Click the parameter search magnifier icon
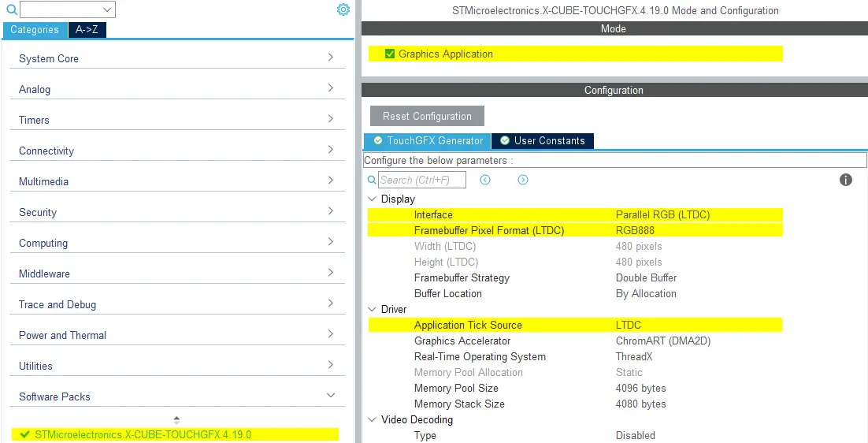The height and width of the screenshot is (443, 868). [x=372, y=180]
